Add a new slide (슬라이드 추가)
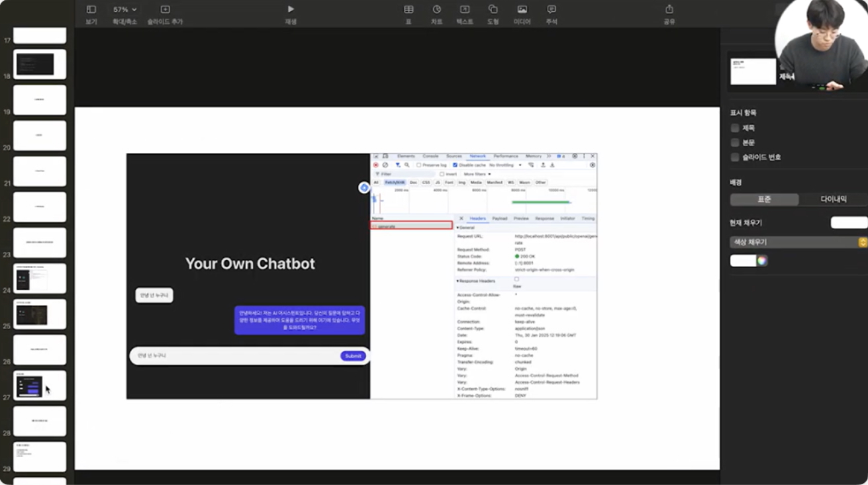 pos(165,10)
